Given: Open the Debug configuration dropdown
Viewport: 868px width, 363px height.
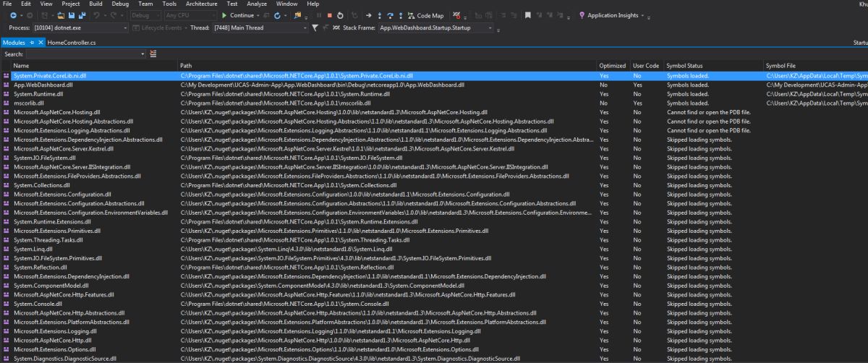Looking at the screenshot, I should click(x=147, y=15).
